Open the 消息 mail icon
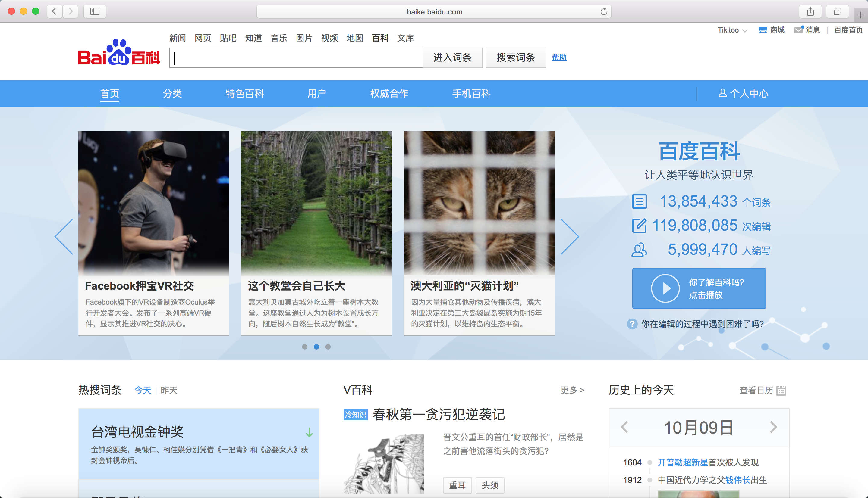This screenshot has height=498, width=868. click(799, 30)
